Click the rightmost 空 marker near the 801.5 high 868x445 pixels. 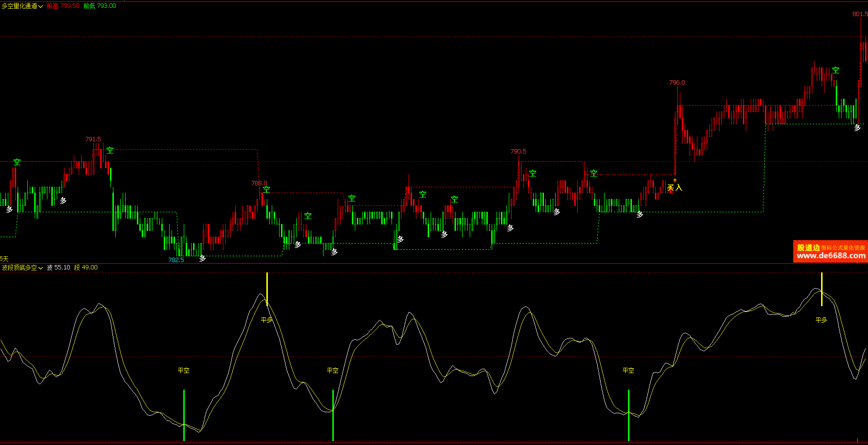point(836,70)
